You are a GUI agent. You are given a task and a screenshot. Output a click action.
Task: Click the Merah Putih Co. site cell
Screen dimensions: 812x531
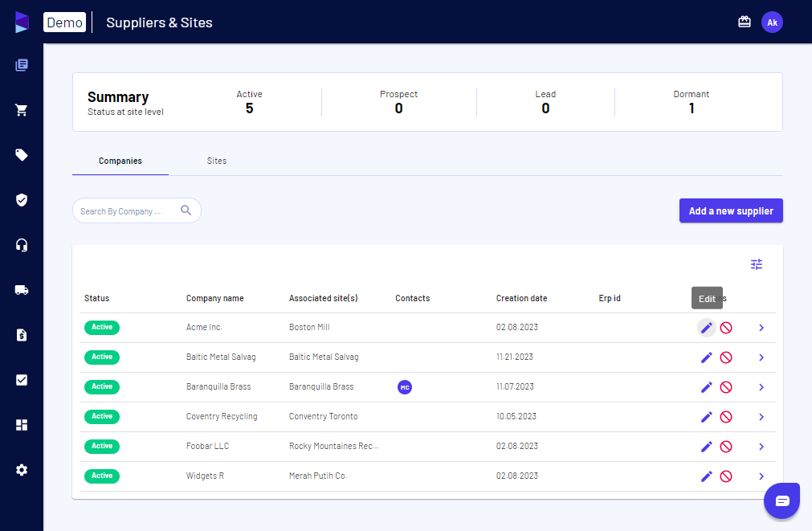(318, 476)
